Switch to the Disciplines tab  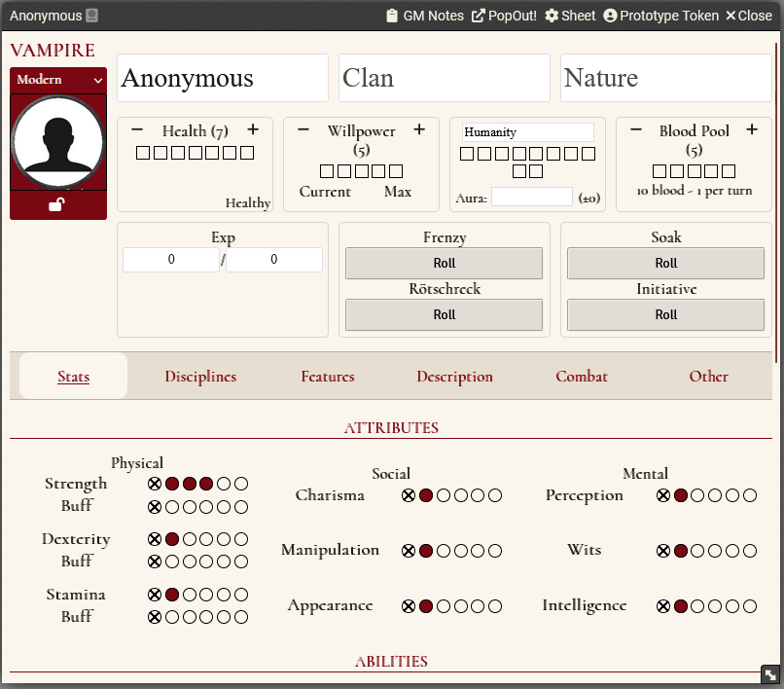click(200, 377)
